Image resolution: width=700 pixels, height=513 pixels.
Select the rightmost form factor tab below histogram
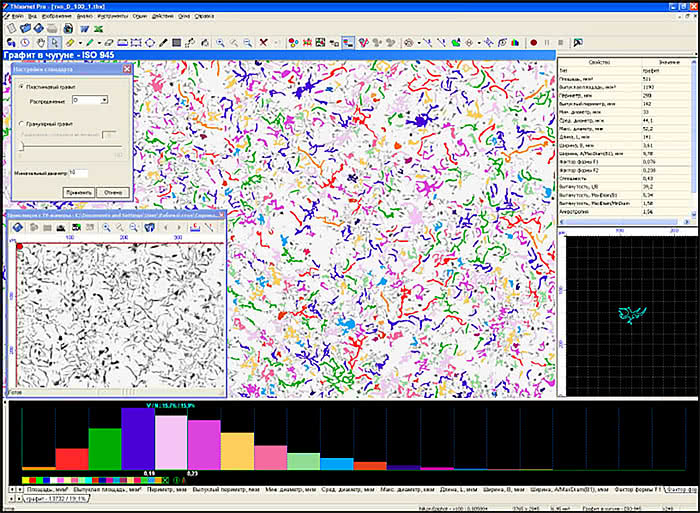[681, 490]
